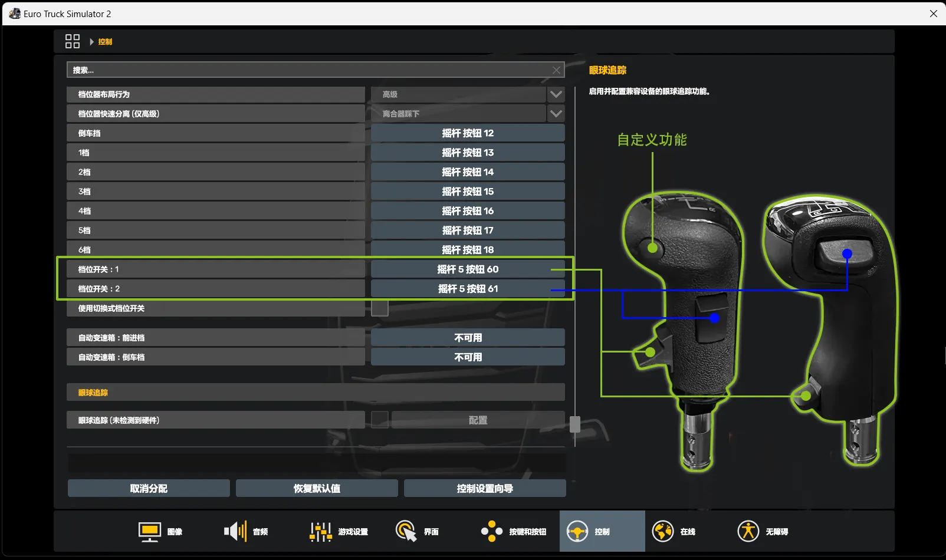Rebind 4档 via 摇杆 按钮 16
946x560 pixels.
[x=468, y=211]
